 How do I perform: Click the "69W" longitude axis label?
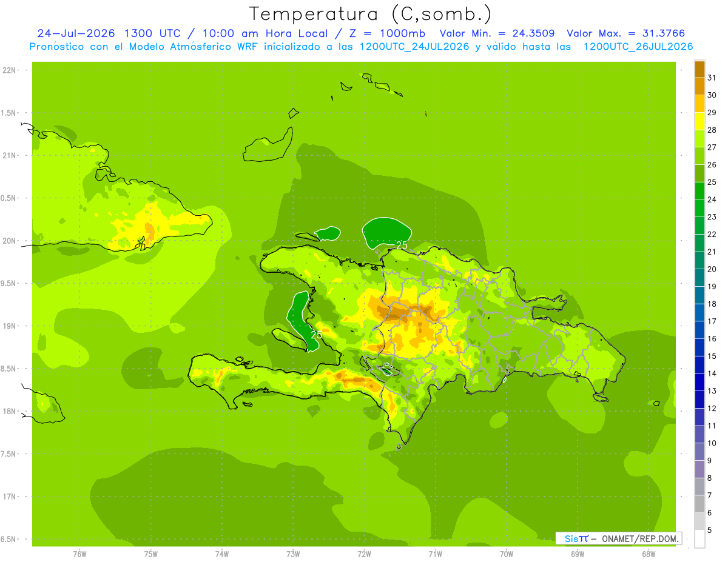click(x=578, y=554)
